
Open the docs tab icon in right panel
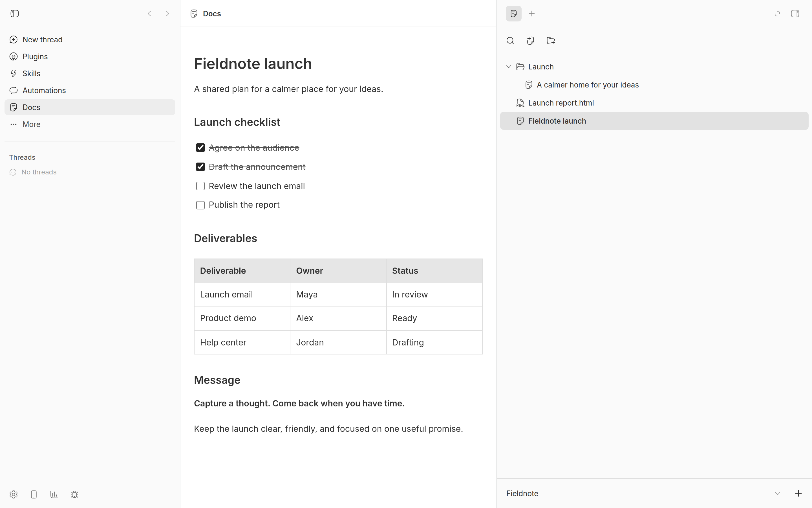pos(514,14)
